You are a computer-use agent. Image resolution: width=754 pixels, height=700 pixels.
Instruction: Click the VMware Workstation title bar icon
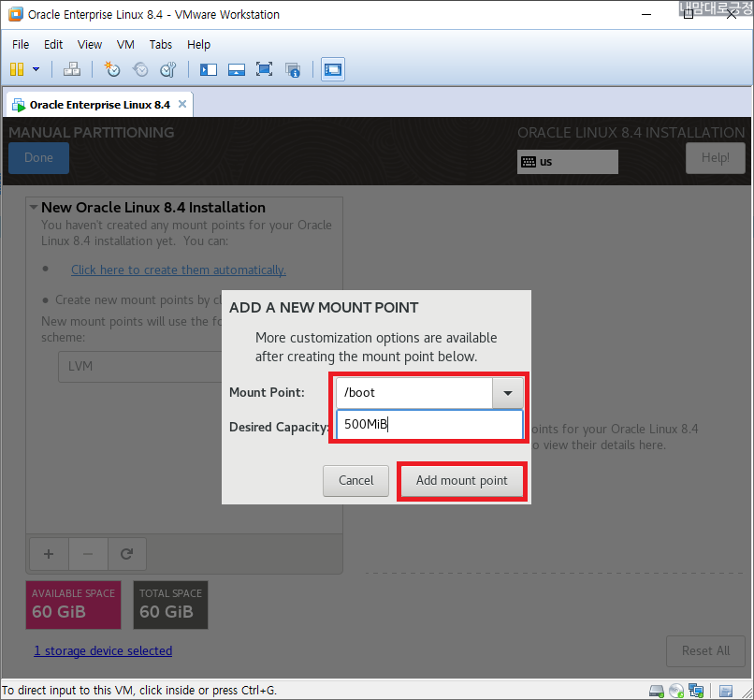click(x=15, y=14)
